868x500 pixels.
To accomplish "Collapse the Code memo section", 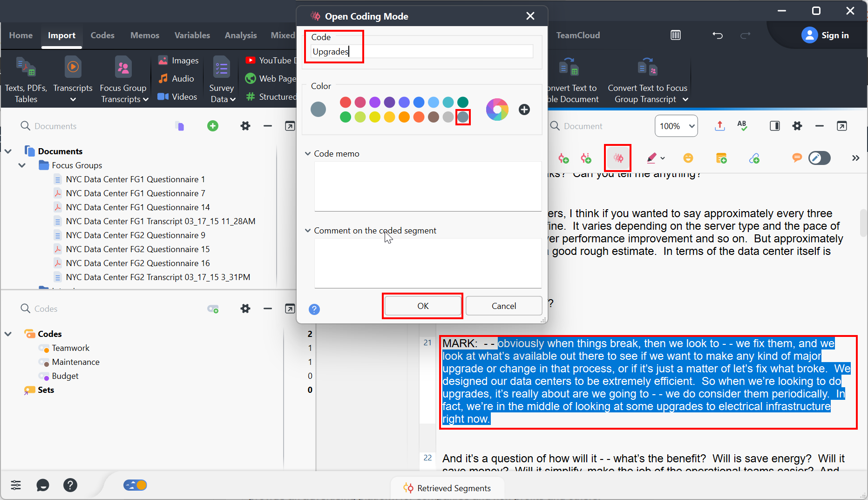I will tap(308, 153).
